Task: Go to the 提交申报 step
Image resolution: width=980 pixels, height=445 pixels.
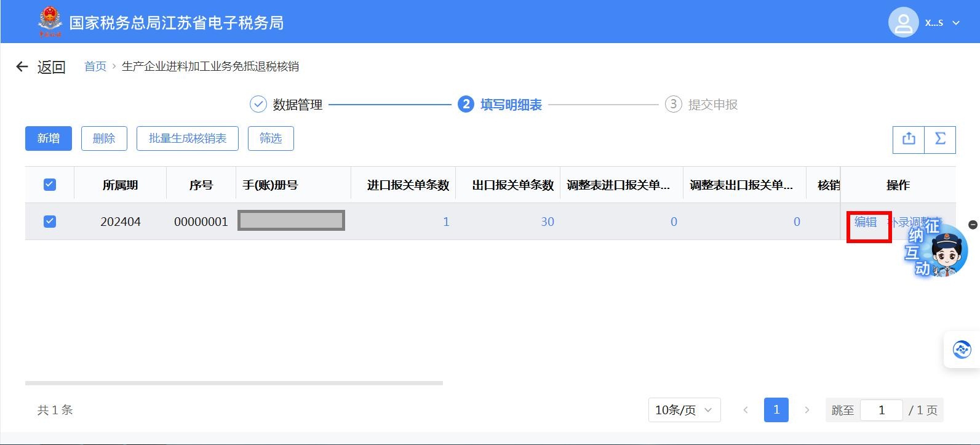Action: (702, 105)
